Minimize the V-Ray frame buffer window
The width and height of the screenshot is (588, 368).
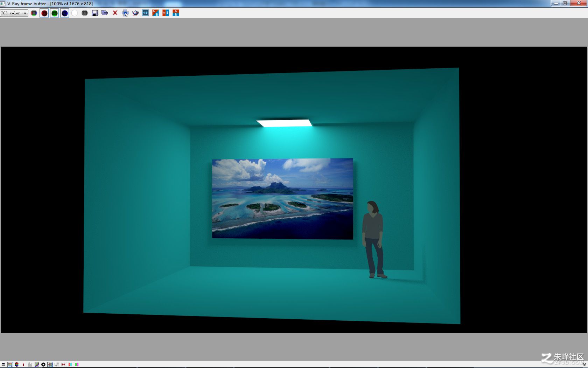coord(556,3)
